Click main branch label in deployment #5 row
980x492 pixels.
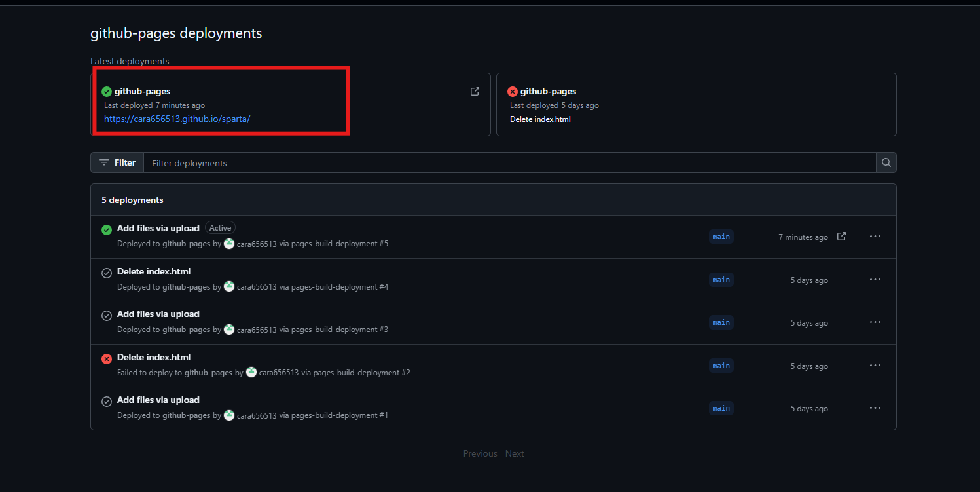721,237
